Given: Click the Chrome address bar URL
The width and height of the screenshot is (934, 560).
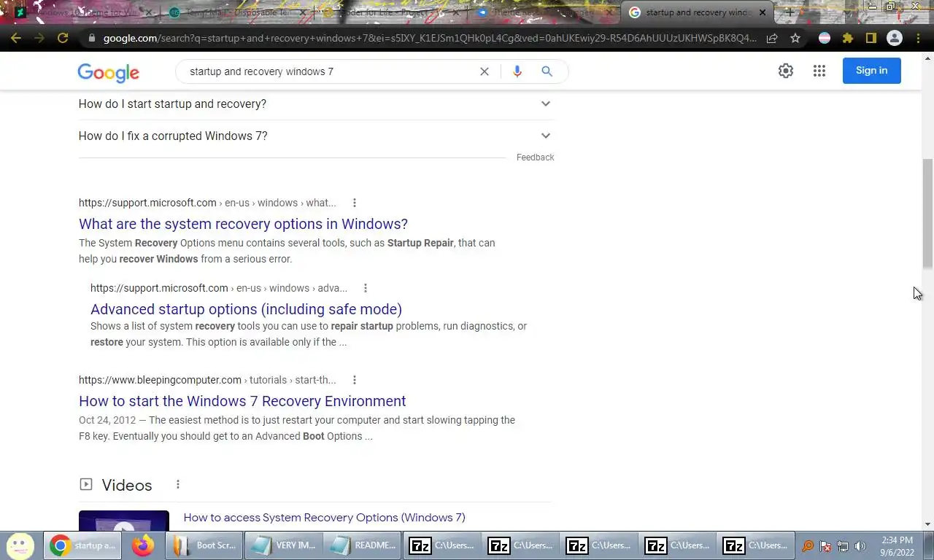Looking at the screenshot, I should pyautogui.click(x=429, y=38).
